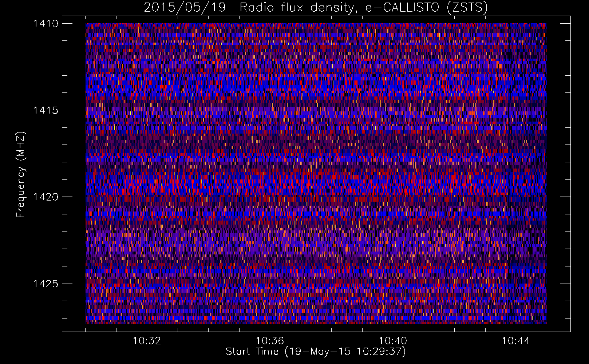Click the '1415' frequency axis label
The width and height of the screenshot is (589, 364).
tap(46, 110)
